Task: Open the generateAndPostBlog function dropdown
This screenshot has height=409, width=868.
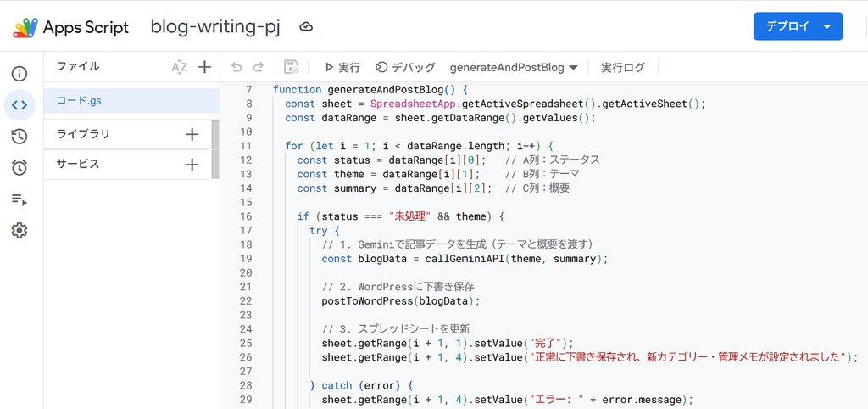Action: coord(514,68)
